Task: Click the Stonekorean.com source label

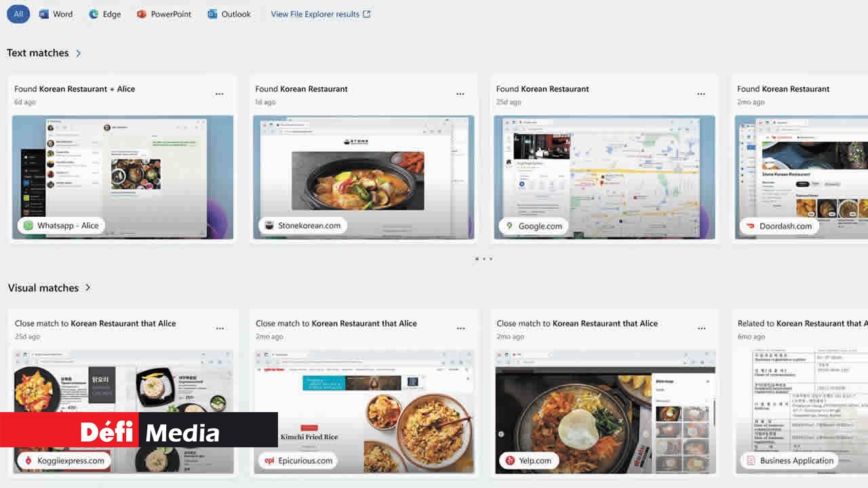Action: tap(302, 226)
